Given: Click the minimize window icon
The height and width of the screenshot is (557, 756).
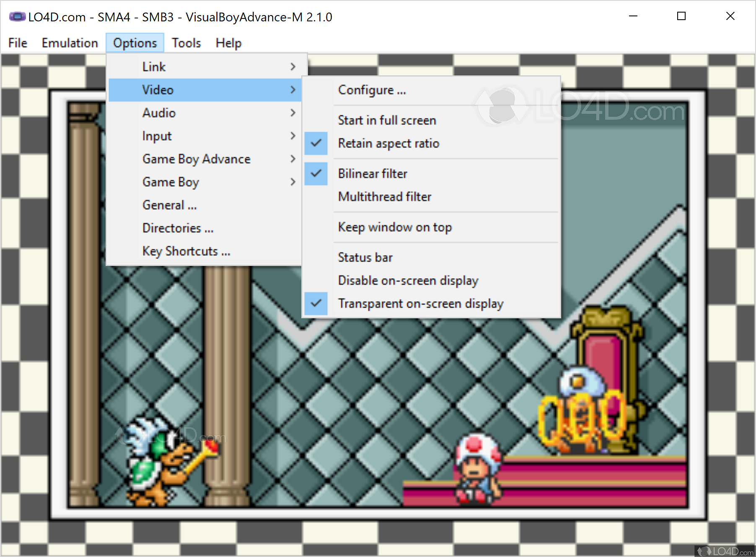Looking at the screenshot, I should coord(633,16).
